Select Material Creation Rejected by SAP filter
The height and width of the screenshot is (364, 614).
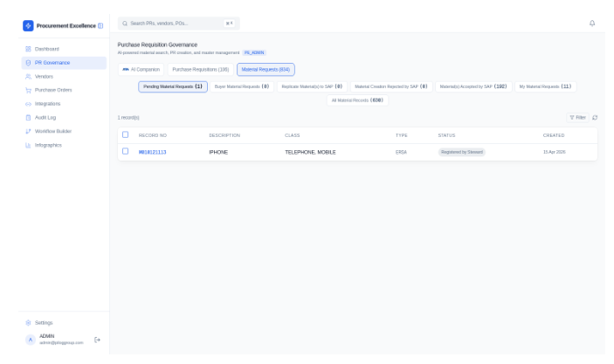click(x=391, y=86)
